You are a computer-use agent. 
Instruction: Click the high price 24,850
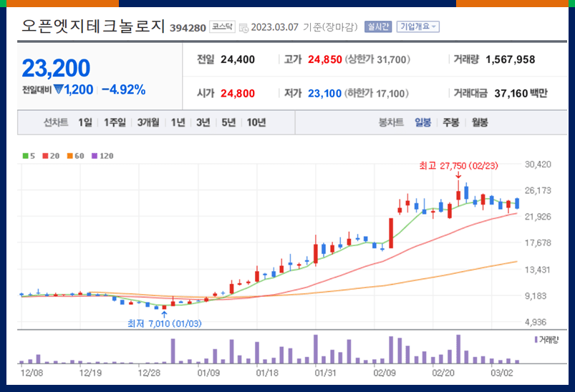click(325, 59)
